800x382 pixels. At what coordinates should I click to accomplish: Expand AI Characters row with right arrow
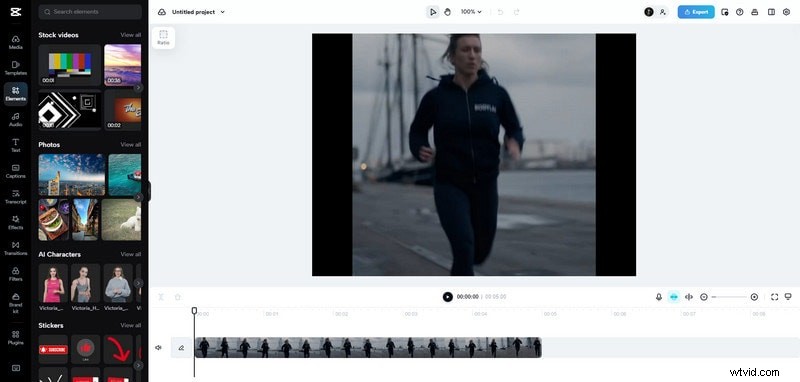pyautogui.click(x=138, y=283)
